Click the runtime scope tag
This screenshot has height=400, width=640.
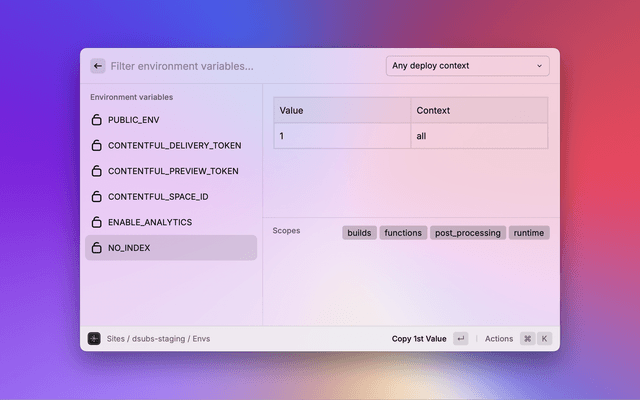529,233
